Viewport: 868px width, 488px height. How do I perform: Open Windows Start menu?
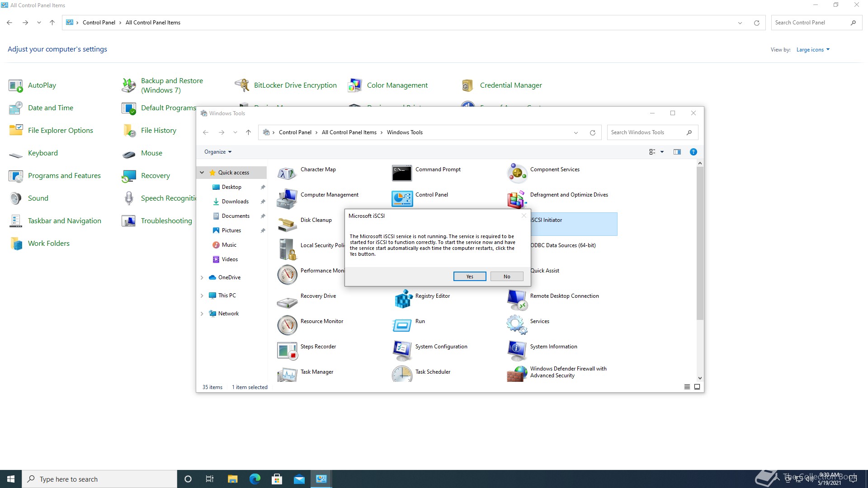(x=11, y=479)
